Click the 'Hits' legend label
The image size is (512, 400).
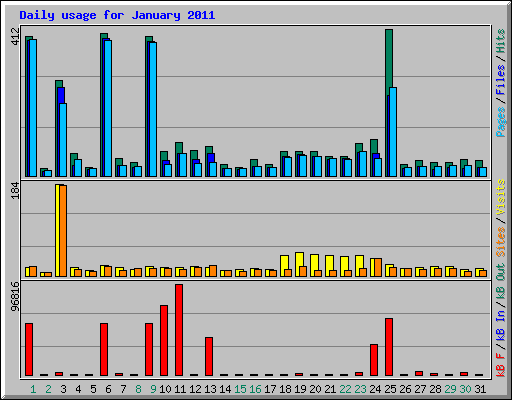pos(500,41)
